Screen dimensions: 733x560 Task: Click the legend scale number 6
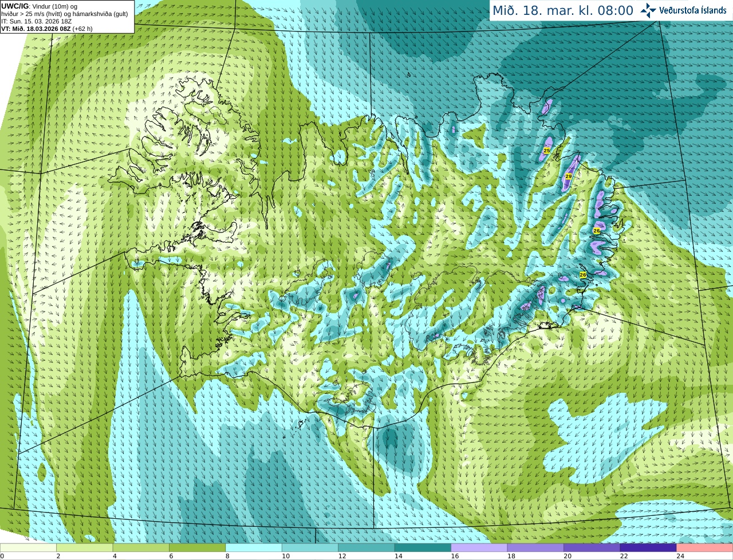(x=171, y=556)
